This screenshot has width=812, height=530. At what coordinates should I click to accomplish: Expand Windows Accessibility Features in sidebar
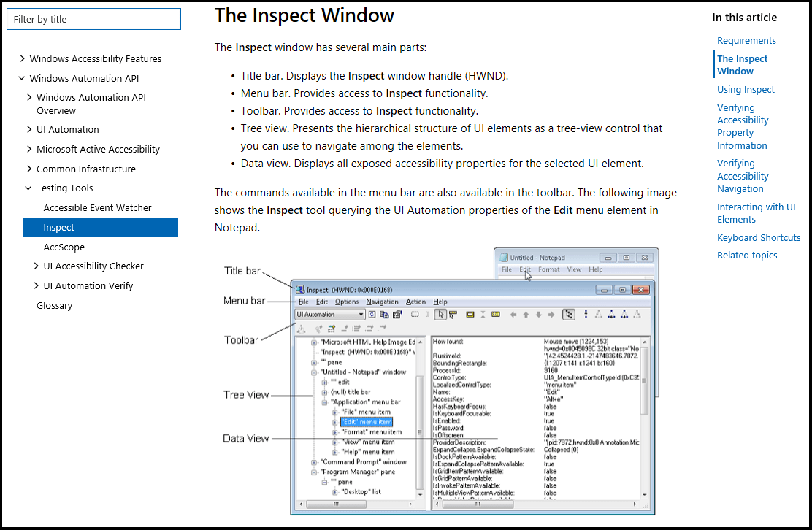click(22, 58)
